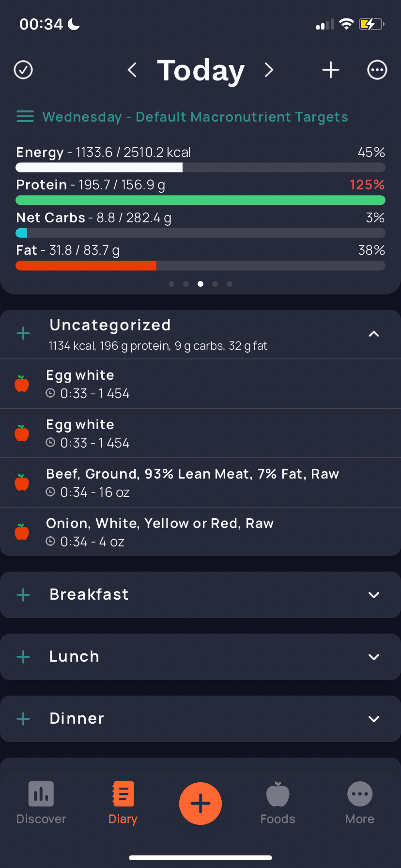The width and height of the screenshot is (401, 868).
Task: Switch to the Discover tab
Action: [41, 803]
